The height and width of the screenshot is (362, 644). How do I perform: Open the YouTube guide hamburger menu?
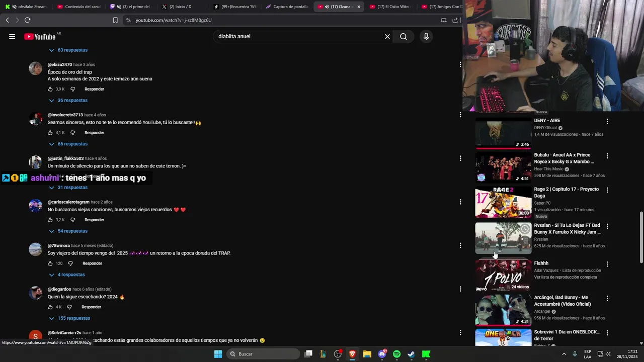pyautogui.click(x=12, y=36)
